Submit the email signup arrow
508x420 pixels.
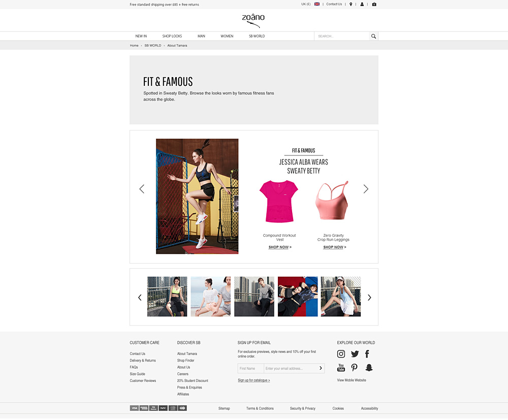point(321,368)
